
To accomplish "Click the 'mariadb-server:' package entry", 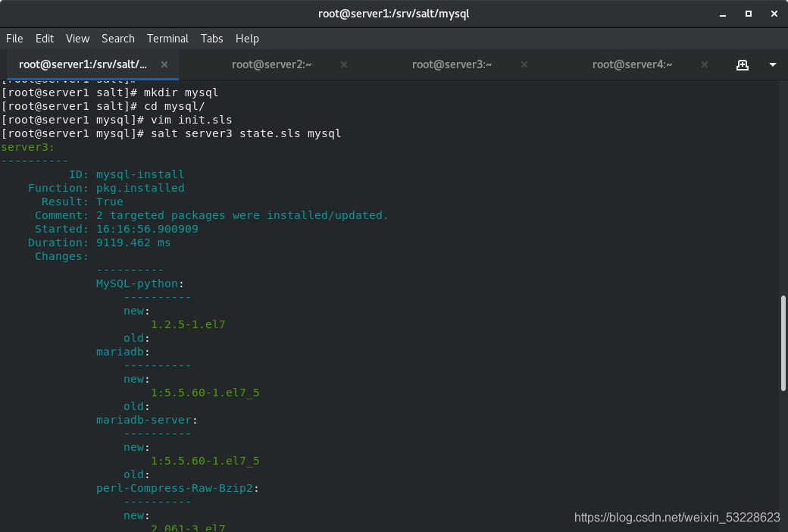I will (x=147, y=420).
